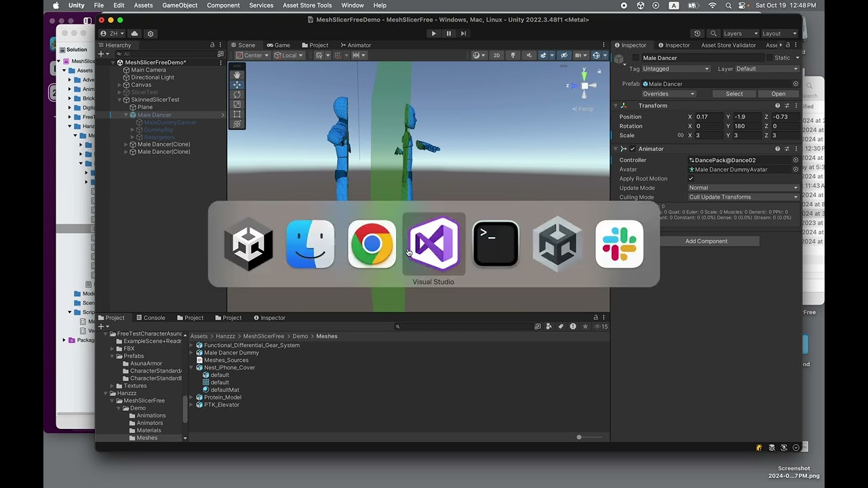Viewport: 868px width, 488px height.
Task: Switch to Terminal in app switcher
Action: pyautogui.click(x=496, y=244)
